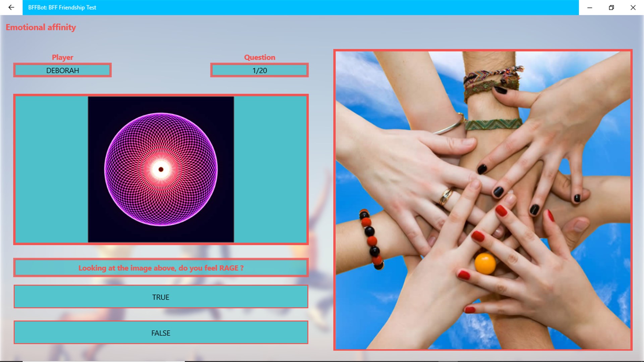Select the DEBORAH player name field
Image resolution: width=644 pixels, height=362 pixels.
[x=62, y=70]
